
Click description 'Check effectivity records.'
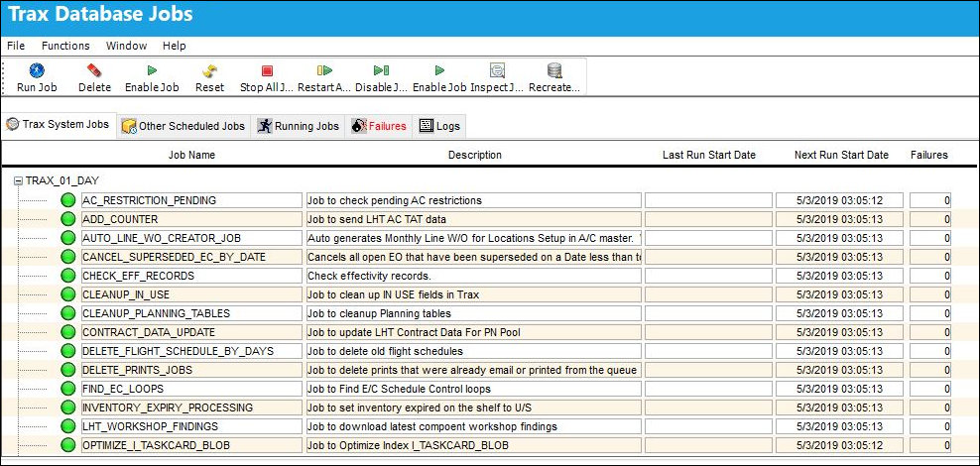473,276
